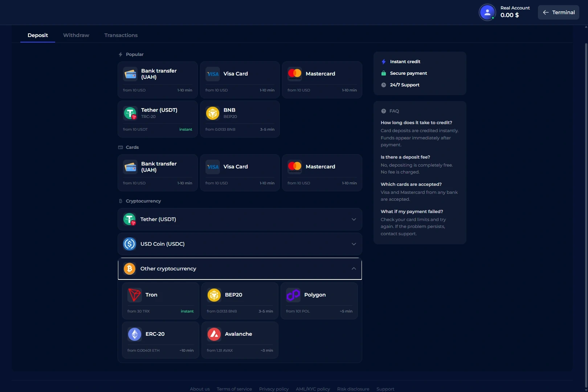The image size is (588, 392).
Task: Click the Tether TRC-20 icon in Popular
Action: 130,113
